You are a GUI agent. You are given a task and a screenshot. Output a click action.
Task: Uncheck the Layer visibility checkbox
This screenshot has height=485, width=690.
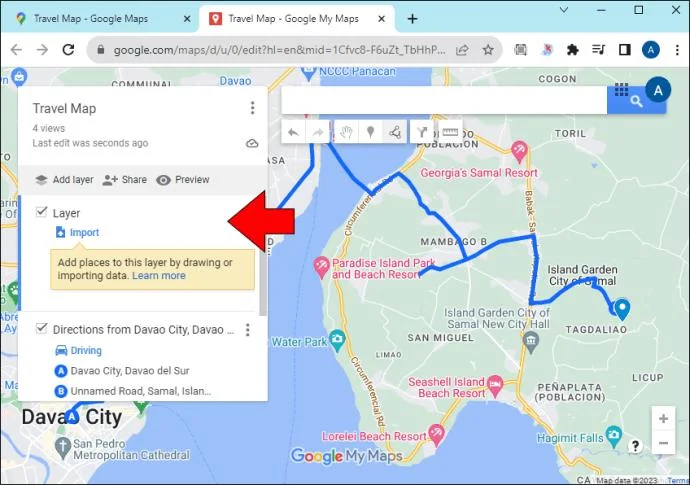(x=41, y=212)
